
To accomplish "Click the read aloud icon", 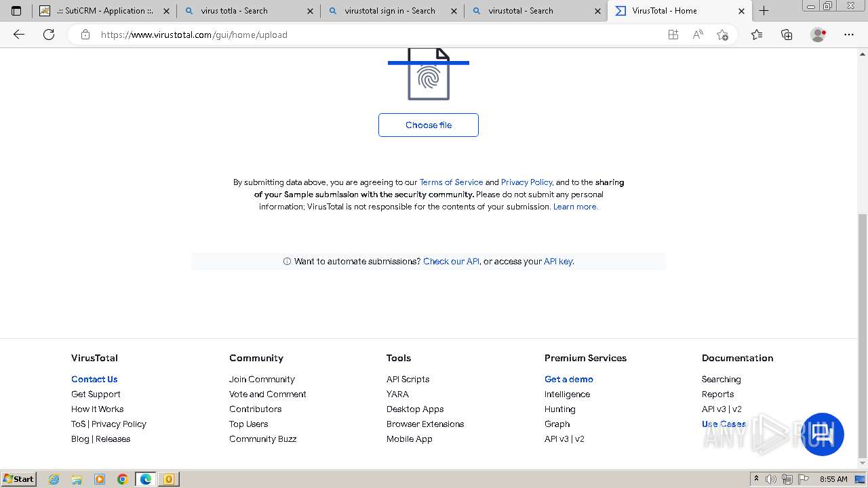I will pyautogui.click(x=697, y=35).
